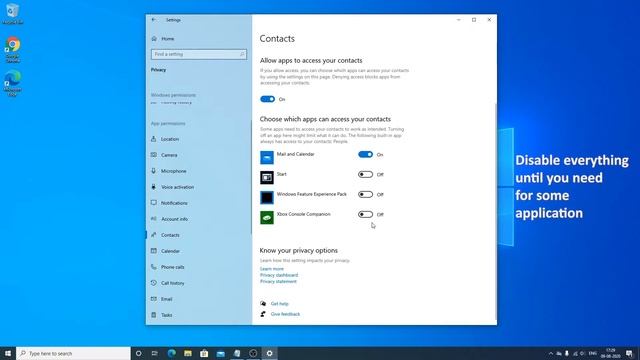The width and height of the screenshot is (640, 360).
Task: Click the Windows Feature Experience Pack icon
Action: tap(267, 197)
